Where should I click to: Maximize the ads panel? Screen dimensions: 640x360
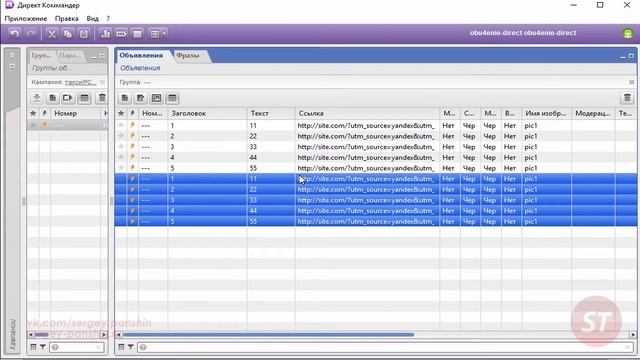point(631,56)
